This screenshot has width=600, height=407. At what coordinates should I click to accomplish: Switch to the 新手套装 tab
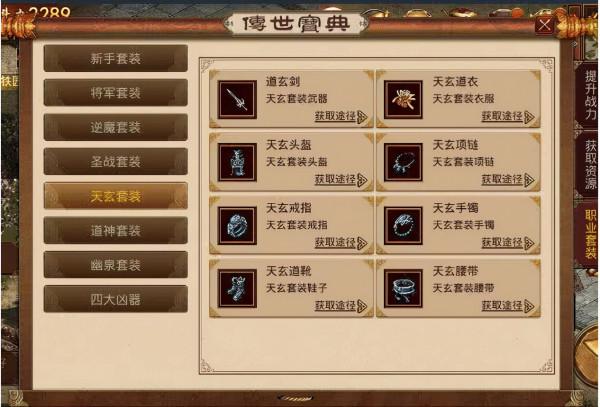tap(116, 59)
